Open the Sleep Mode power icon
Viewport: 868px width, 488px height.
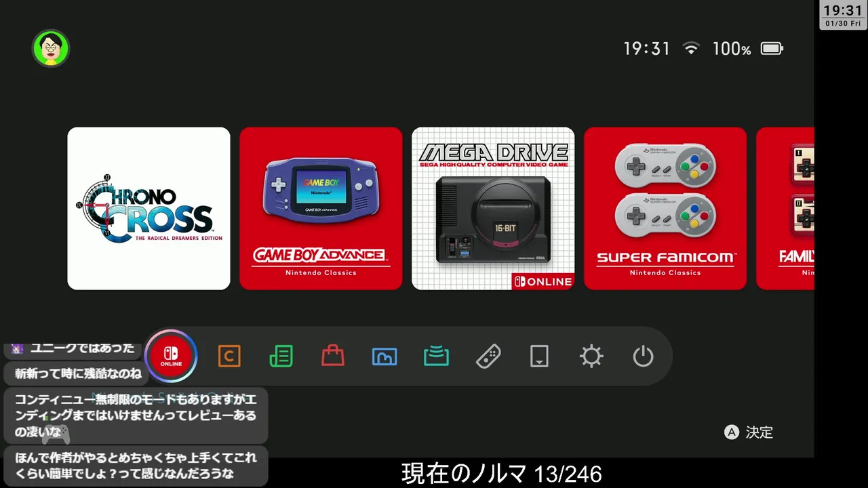click(x=643, y=356)
